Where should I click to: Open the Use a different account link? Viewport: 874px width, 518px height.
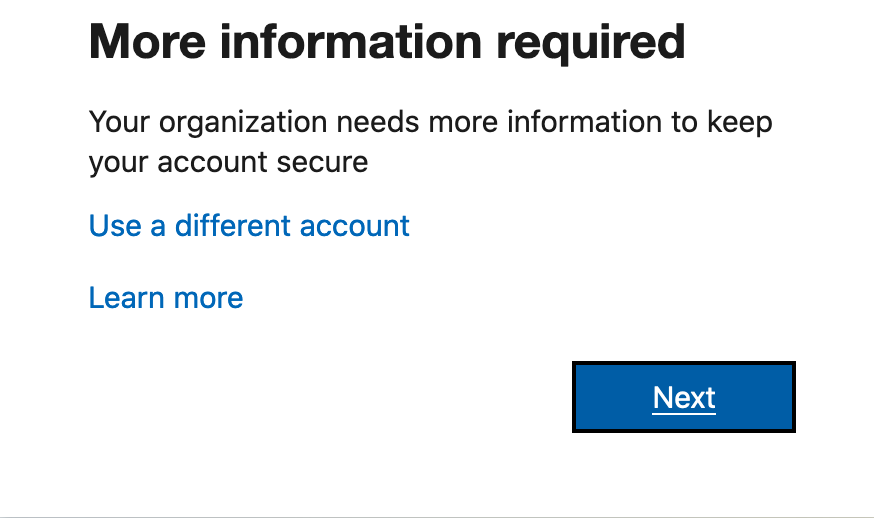pos(249,225)
